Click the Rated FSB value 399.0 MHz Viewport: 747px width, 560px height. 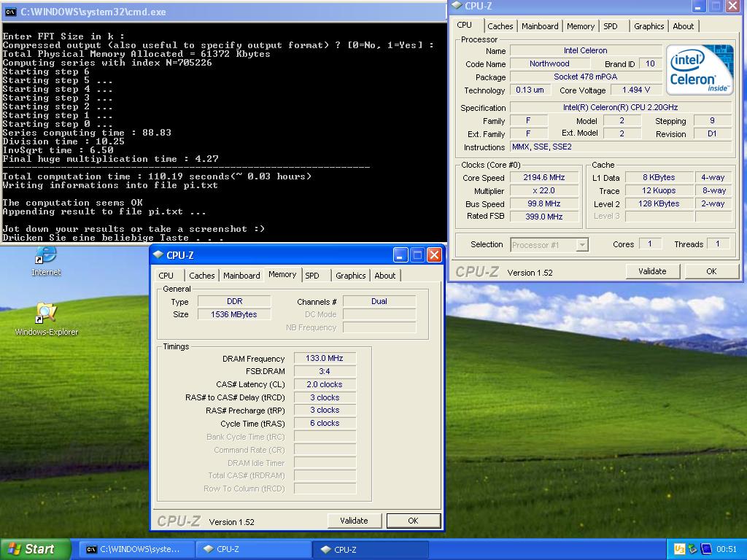tap(544, 216)
